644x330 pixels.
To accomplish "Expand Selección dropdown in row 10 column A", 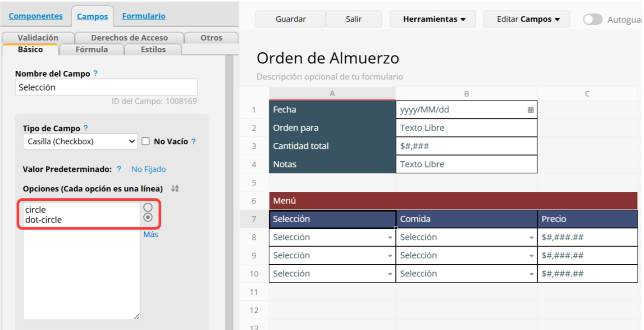I will click(390, 274).
